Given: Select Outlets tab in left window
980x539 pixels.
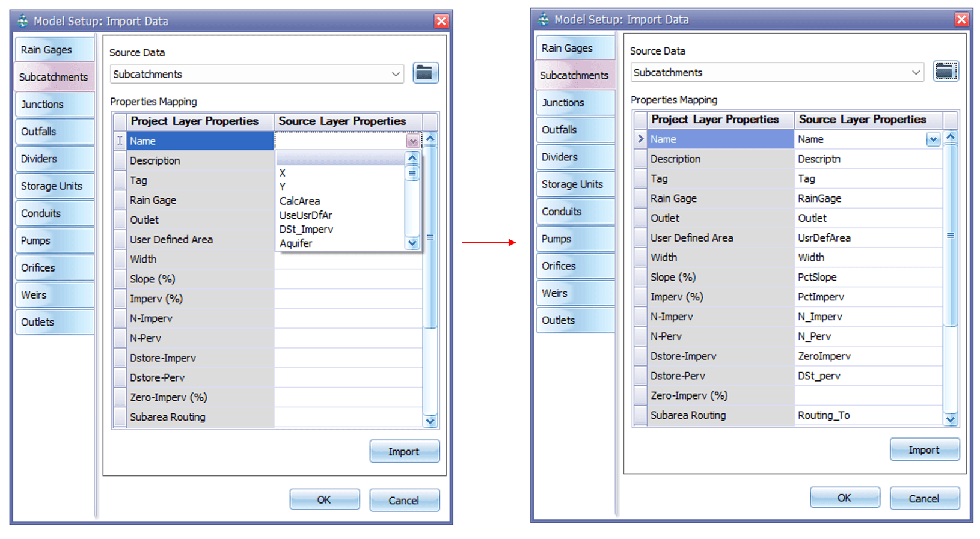Looking at the screenshot, I should (x=55, y=322).
